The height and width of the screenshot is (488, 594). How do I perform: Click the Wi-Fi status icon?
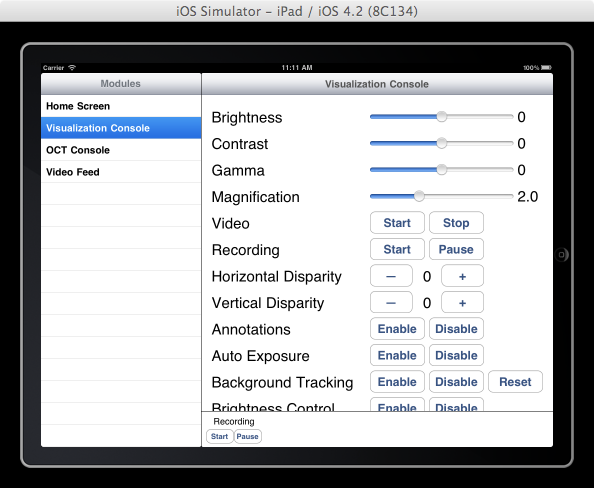click(72, 67)
